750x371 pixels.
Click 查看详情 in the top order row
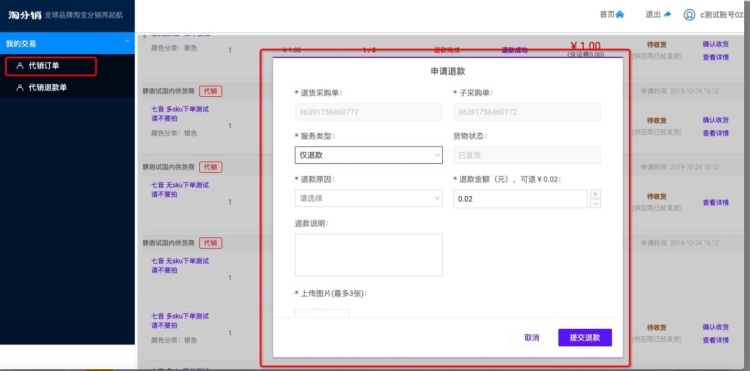pyautogui.click(x=716, y=57)
